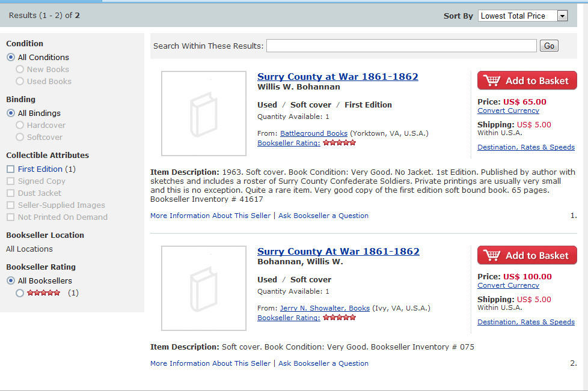Screen dimensions: 588x391
Task: Open the Sort By dropdown
Action: click(x=522, y=16)
